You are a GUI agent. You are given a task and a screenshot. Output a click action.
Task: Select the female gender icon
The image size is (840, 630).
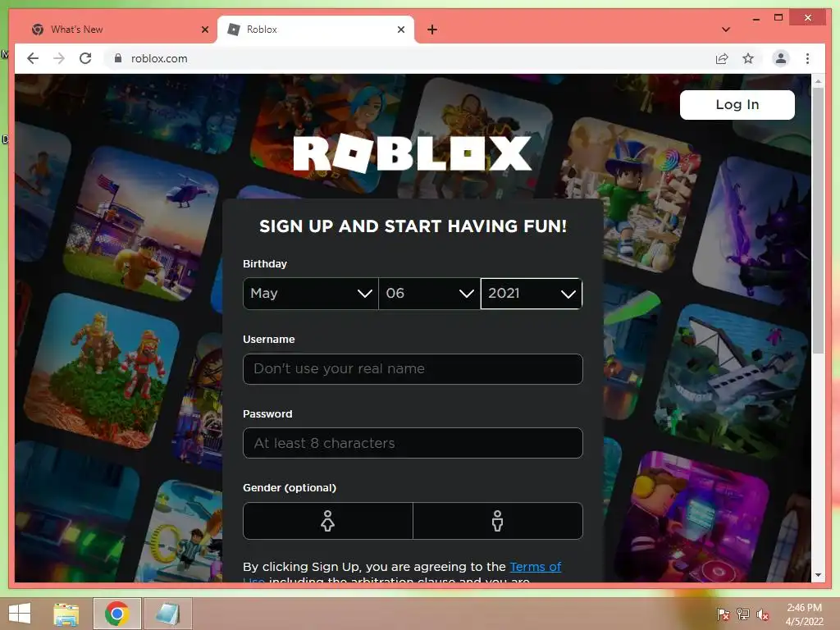click(328, 521)
